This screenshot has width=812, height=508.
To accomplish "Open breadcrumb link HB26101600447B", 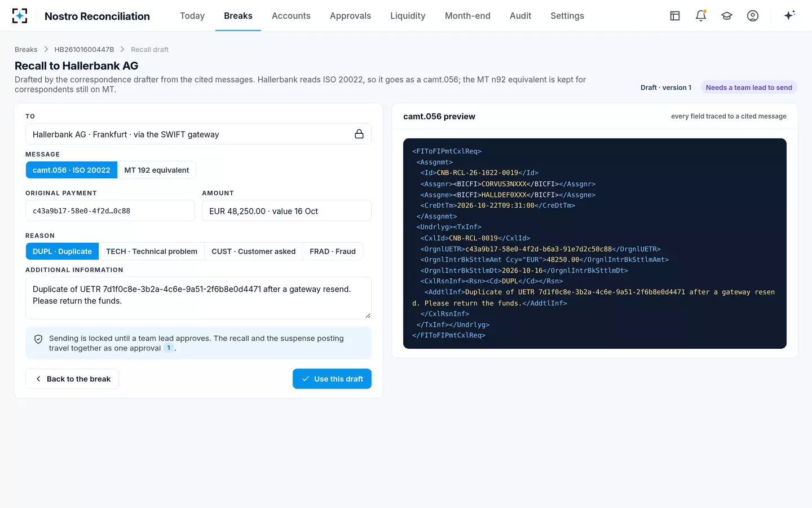I will (x=84, y=50).
